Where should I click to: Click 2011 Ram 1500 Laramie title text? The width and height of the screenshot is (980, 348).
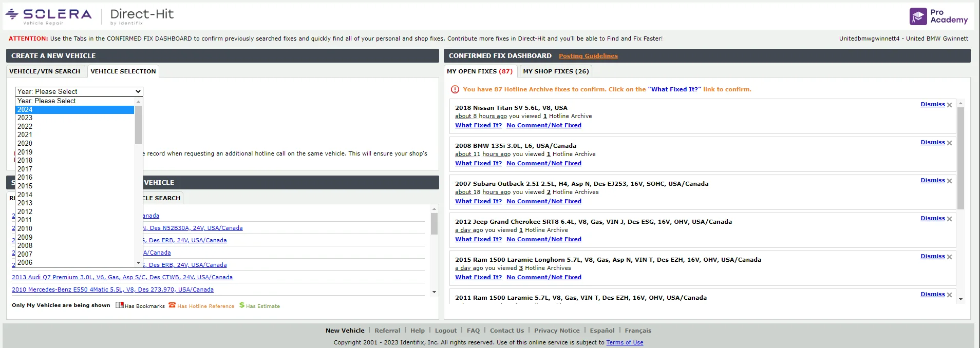[x=580, y=298]
